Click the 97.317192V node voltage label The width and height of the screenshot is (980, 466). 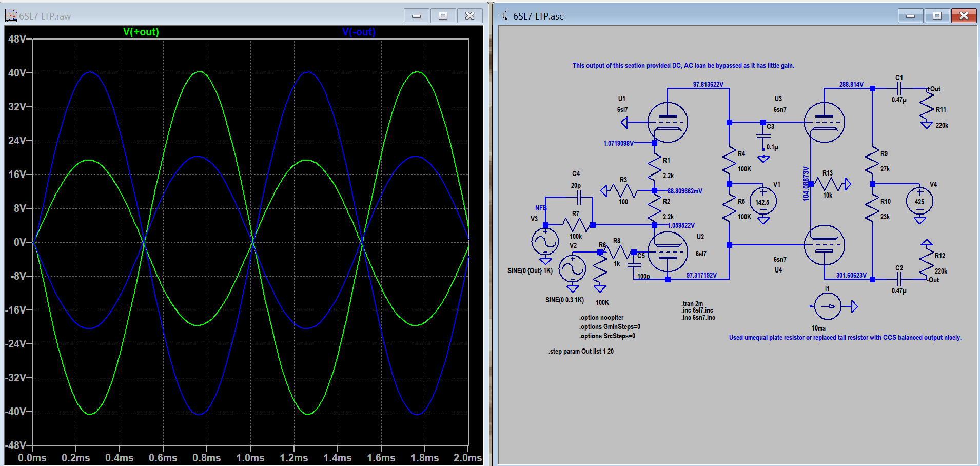pos(701,276)
